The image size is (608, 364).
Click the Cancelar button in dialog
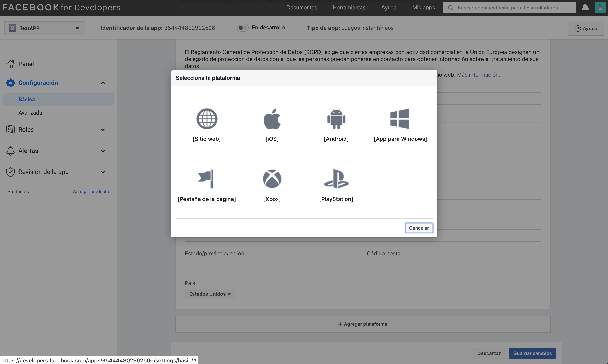coord(419,228)
